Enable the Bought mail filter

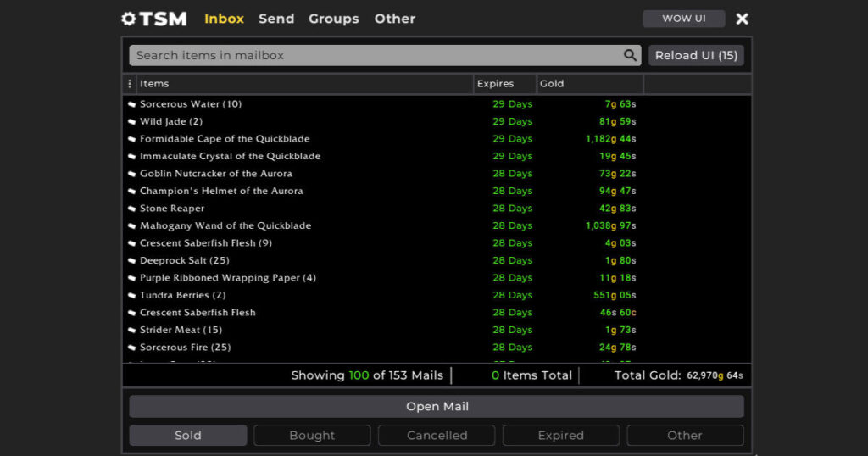(312, 435)
